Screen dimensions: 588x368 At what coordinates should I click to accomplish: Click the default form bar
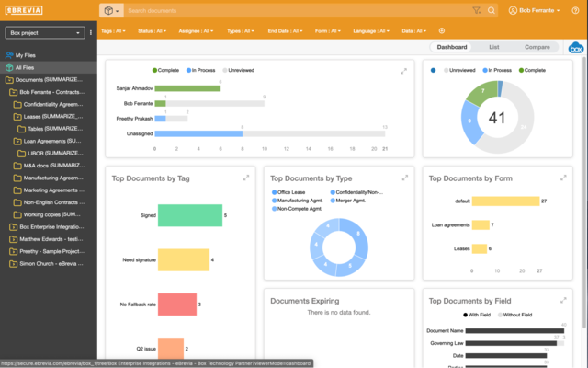pyautogui.click(x=505, y=201)
